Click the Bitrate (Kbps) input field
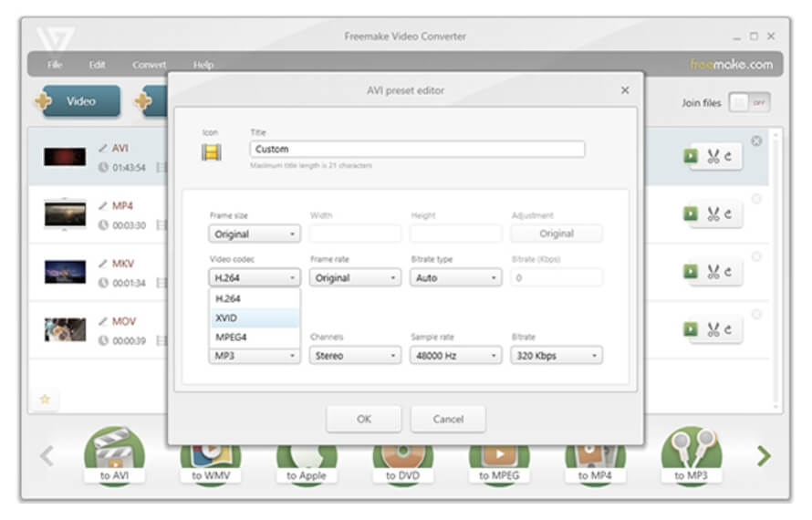 click(x=557, y=277)
